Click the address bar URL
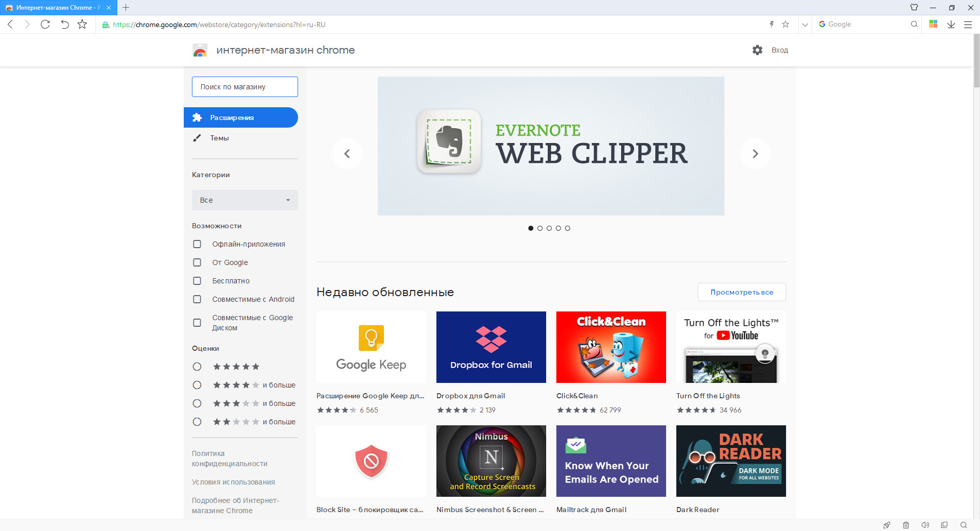Screen dimensions: 980x531 [219, 25]
